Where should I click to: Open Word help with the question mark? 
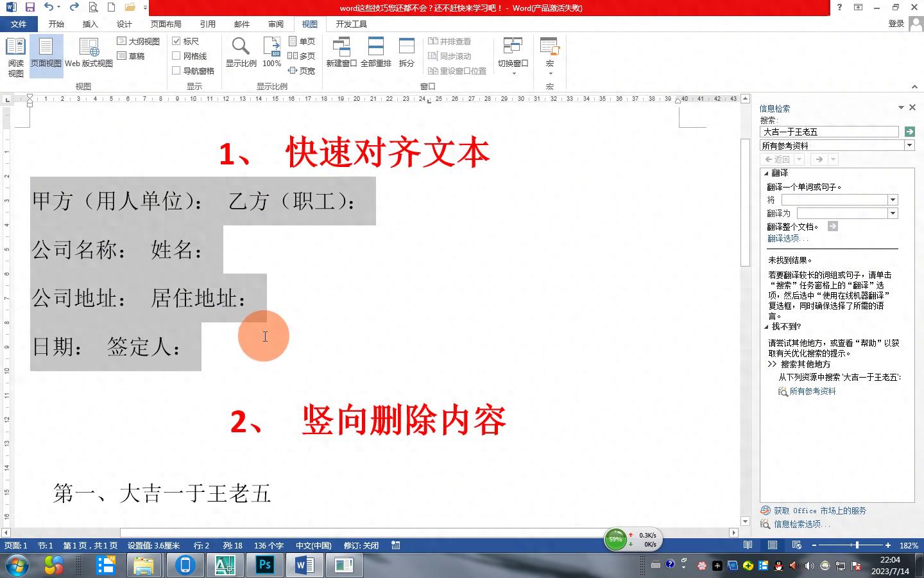click(x=839, y=7)
